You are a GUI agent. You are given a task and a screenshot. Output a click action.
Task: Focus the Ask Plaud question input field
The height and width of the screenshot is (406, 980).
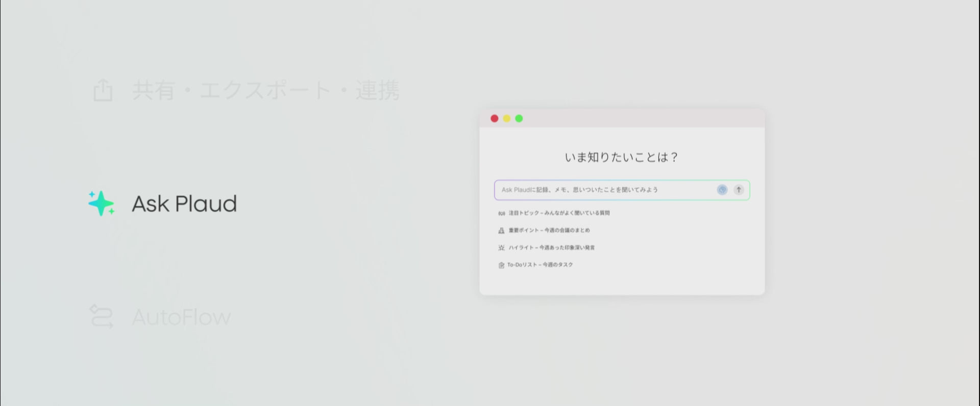click(602, 190)
